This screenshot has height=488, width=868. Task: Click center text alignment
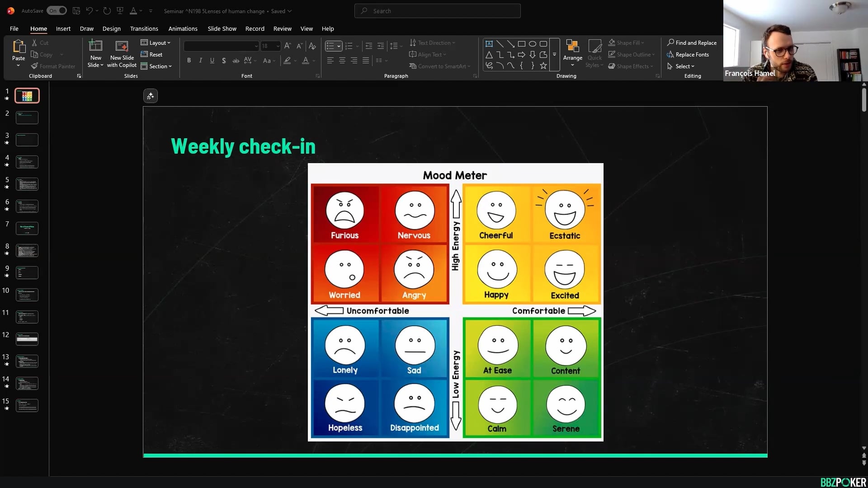click(x=342, y=60)
